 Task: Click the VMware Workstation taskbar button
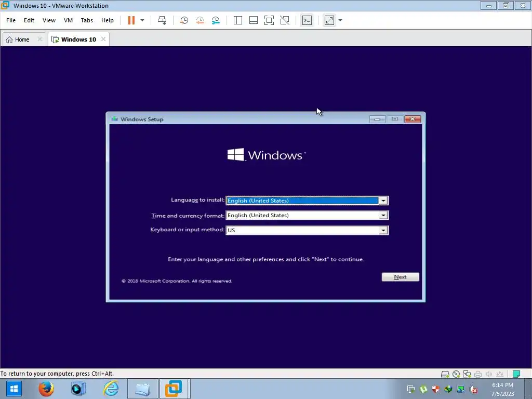tap(174, 389)
